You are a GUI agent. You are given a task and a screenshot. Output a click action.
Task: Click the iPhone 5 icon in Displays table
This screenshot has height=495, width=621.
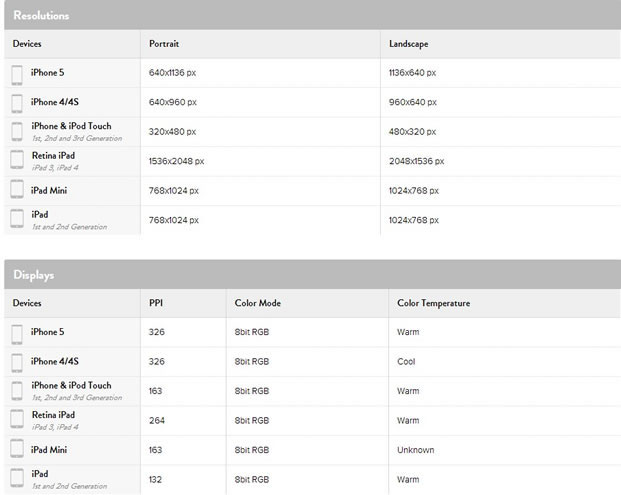17,335
